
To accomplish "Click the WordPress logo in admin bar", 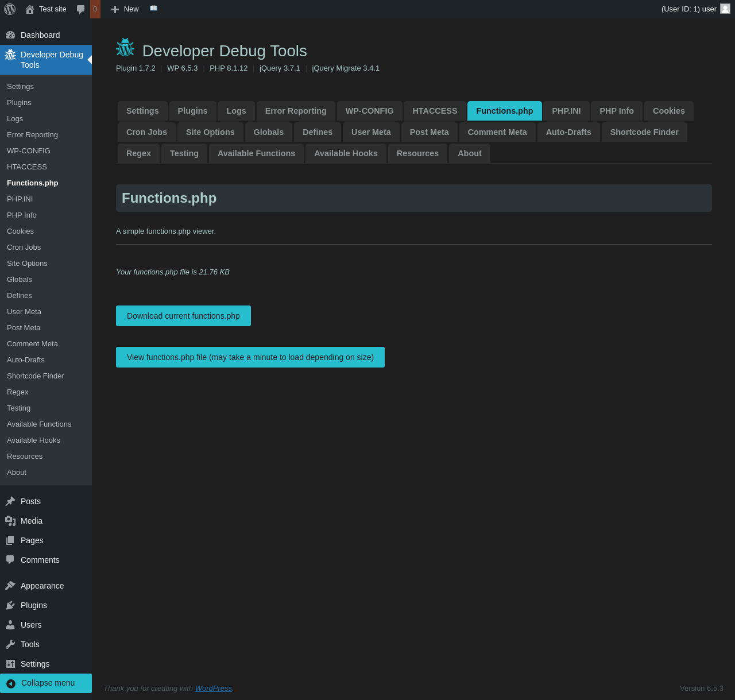I will tap(10, 9).
